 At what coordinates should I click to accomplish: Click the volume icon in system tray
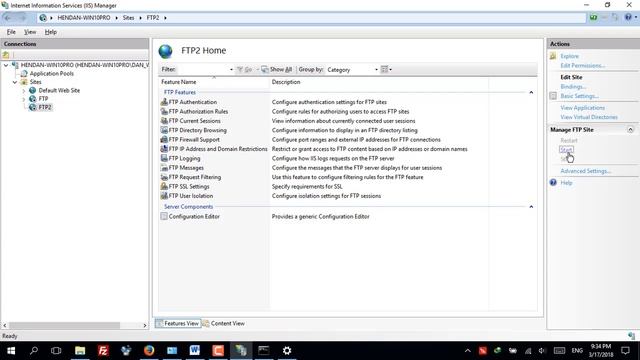(542, 351)
